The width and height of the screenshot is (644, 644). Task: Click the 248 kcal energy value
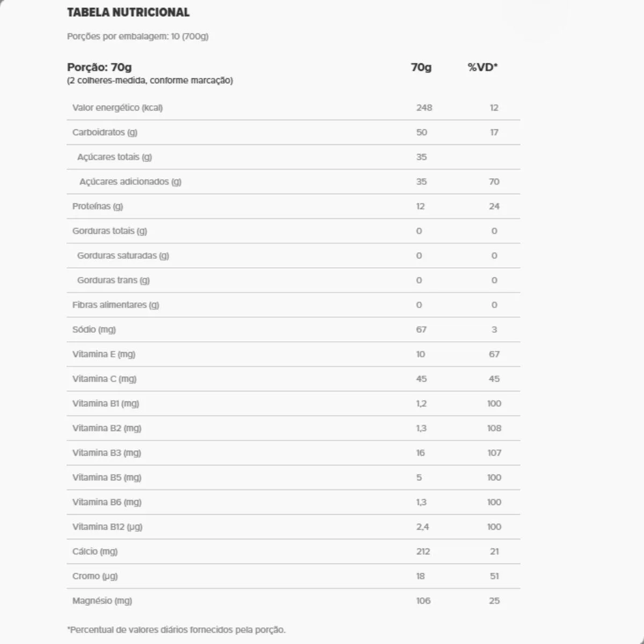click(x=424, y=108)
